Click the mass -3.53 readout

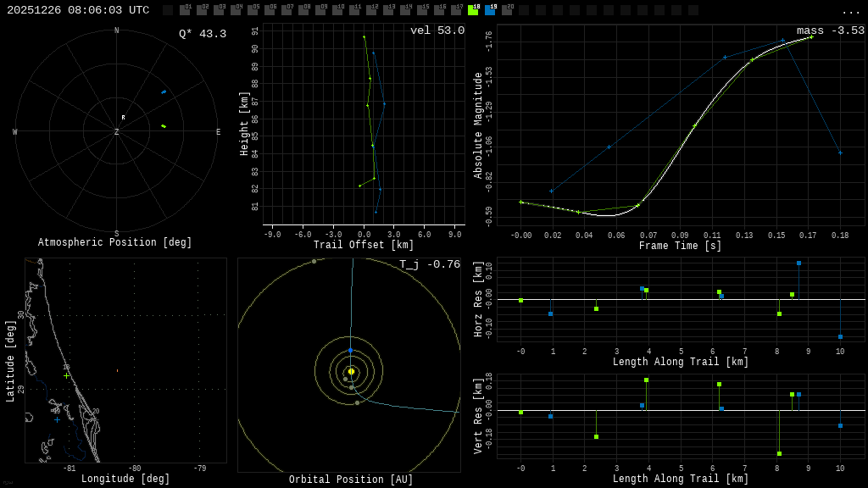click(x=830, y=30)
